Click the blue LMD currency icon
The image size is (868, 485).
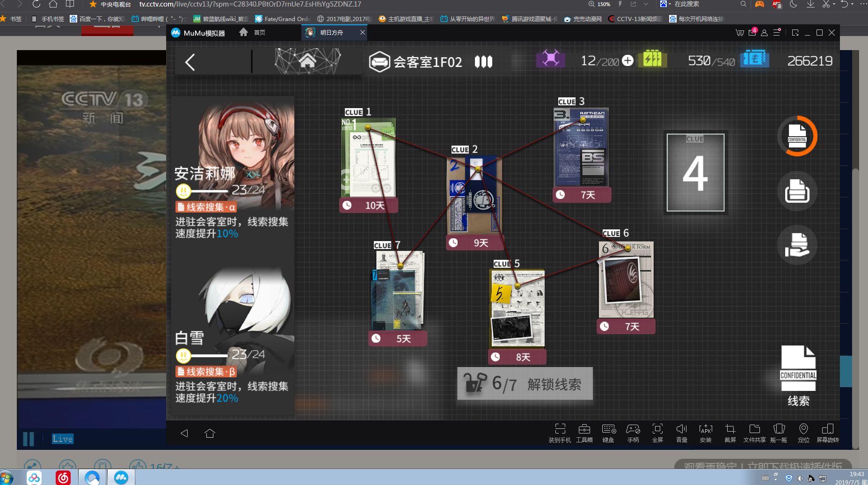point(754,59)
